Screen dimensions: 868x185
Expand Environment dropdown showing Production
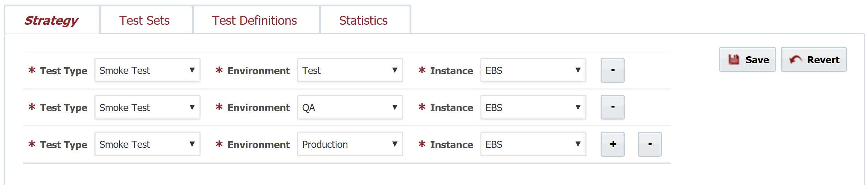(350, 144)
